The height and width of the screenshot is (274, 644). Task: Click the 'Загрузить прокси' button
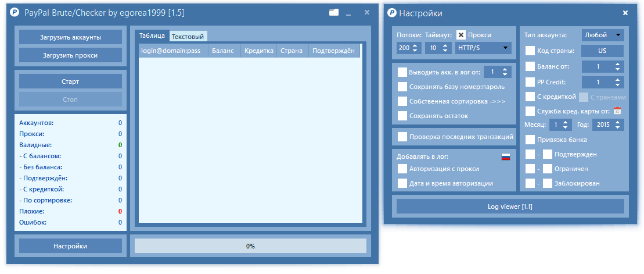71,55
